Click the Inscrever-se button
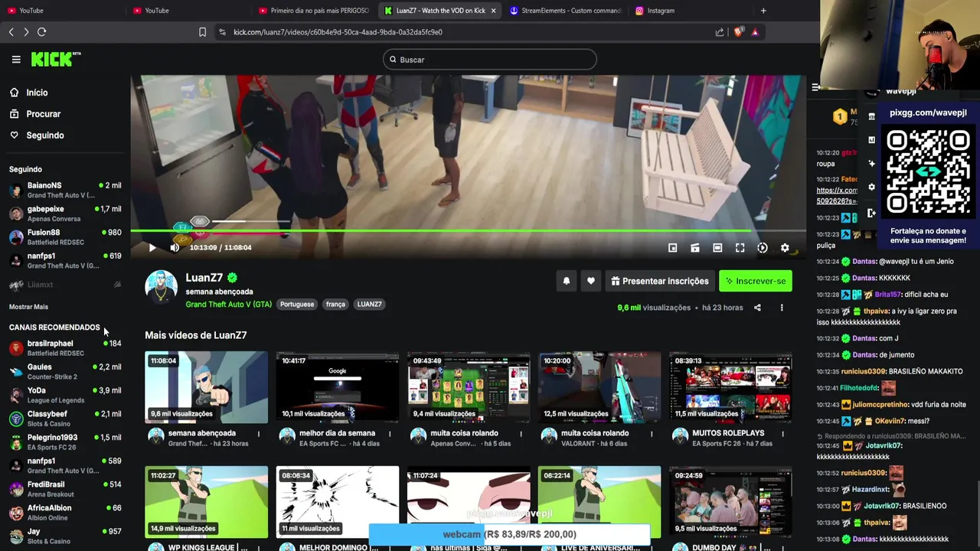Image resolution: width=980 pixels, height=551 pixels. click(x=756, y=281)
